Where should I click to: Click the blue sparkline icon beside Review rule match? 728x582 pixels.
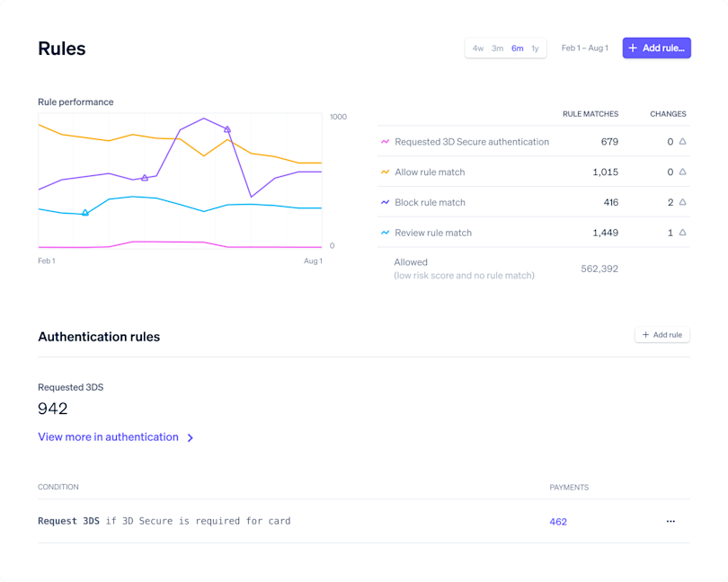[386, 232]
